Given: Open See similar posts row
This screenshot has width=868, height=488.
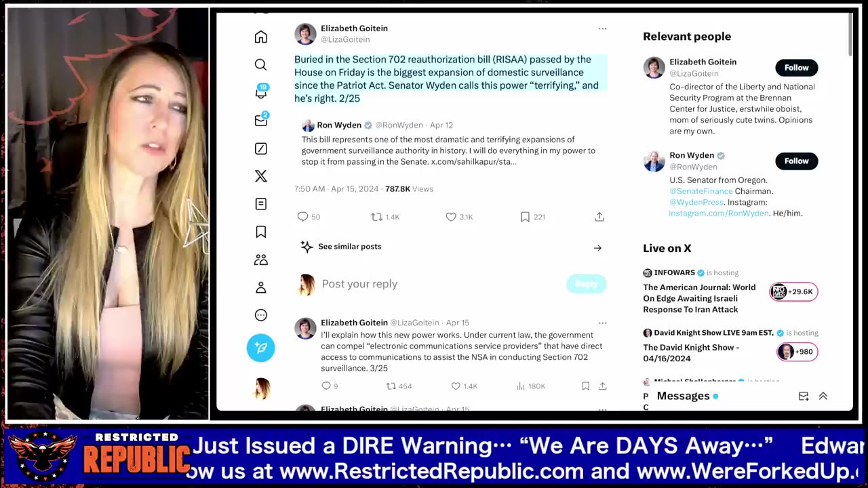Looking at the screenshot, I should coord(451,247).
